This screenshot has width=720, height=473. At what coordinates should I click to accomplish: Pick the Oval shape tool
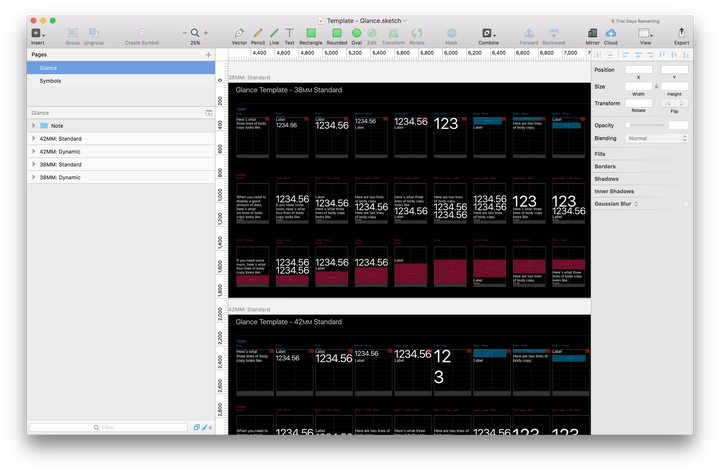(x=356, y=33)
